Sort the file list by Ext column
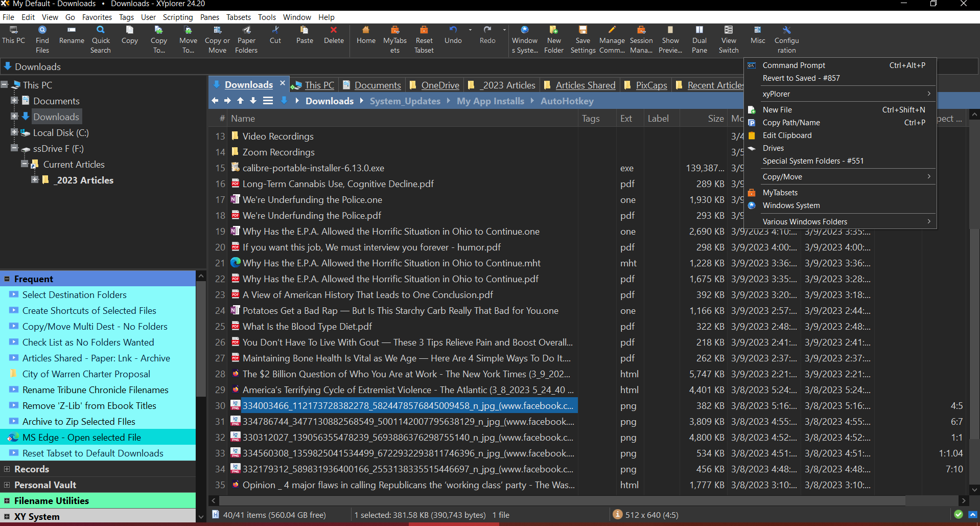The image size is (980, 526). [629, 119]
